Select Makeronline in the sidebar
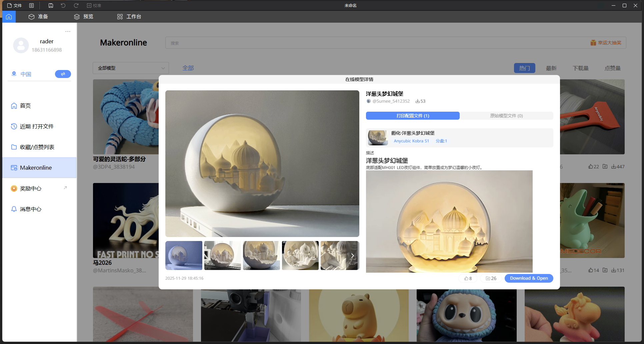 39,168
